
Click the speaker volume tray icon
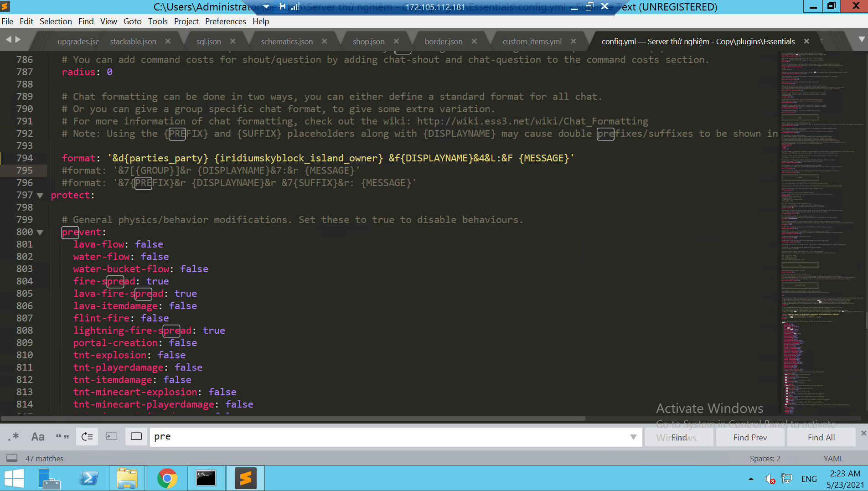(x=770, y=479)
